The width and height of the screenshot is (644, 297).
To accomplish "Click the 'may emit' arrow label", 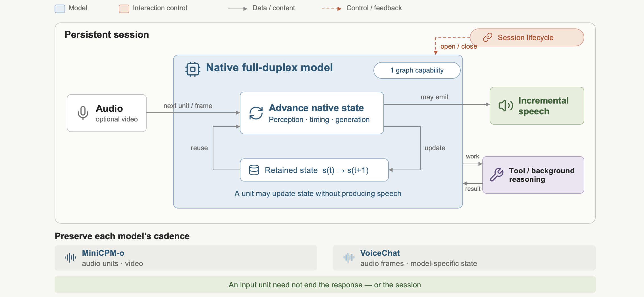I will click(435, 97).
